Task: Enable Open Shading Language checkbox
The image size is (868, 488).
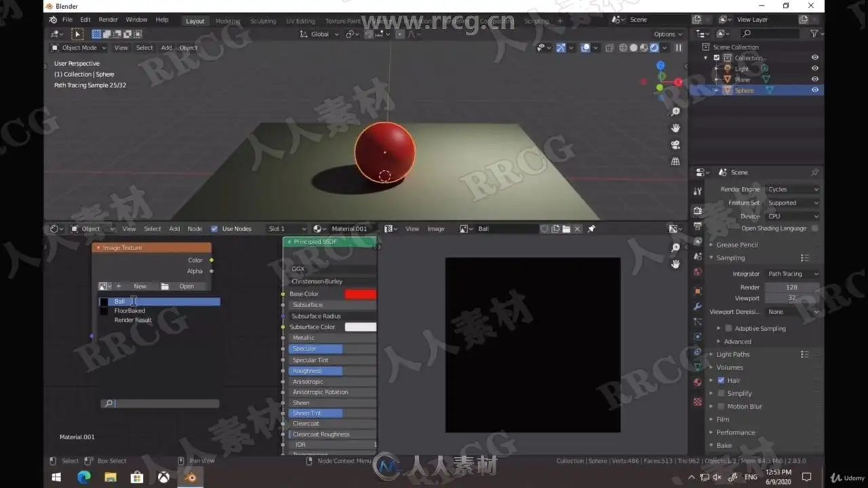Action: coord(814,228)
